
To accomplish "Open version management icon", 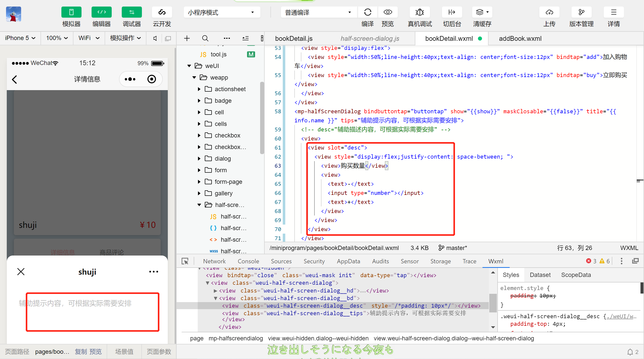I will [581, 12].
